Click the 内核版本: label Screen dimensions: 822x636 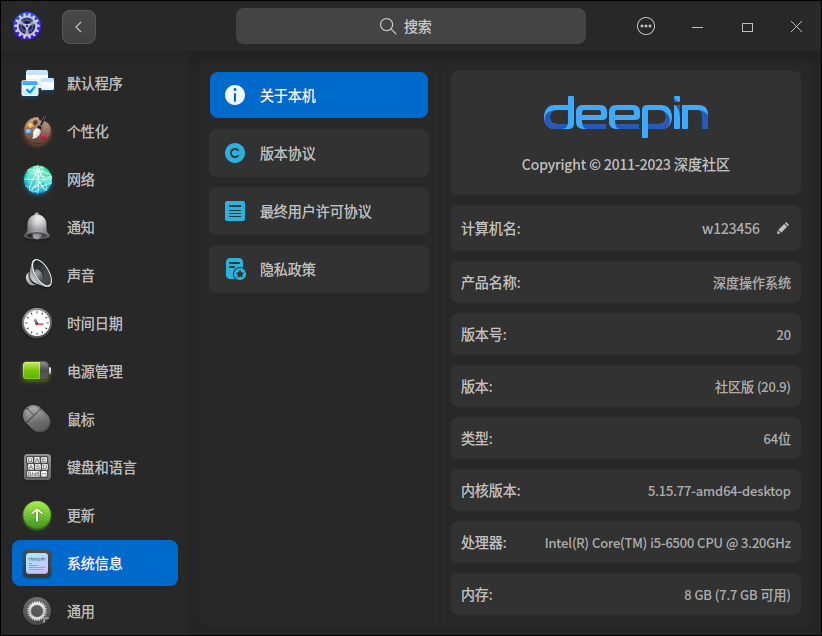[x=491, y=491]
